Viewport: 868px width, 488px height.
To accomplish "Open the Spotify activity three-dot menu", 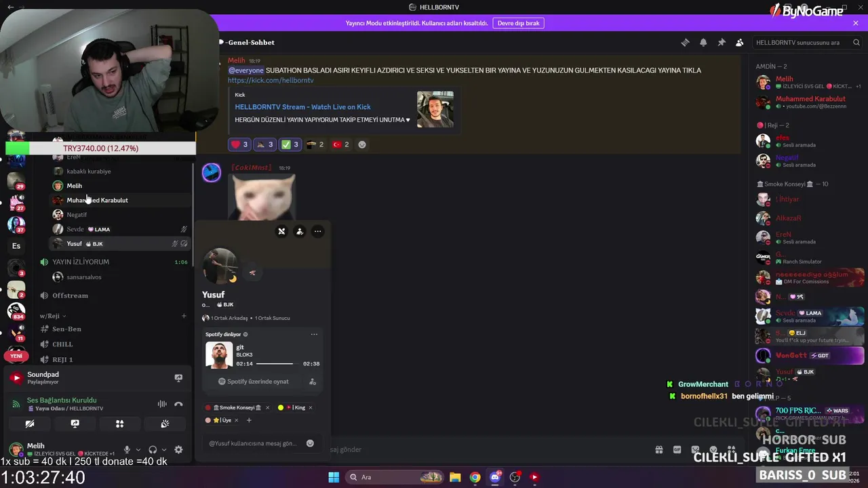I will pos(314,334).
